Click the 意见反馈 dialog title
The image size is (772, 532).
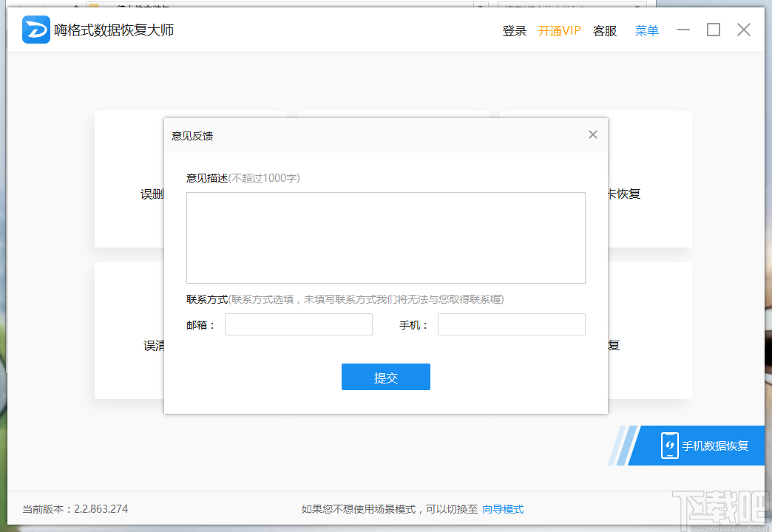point(192,136)
